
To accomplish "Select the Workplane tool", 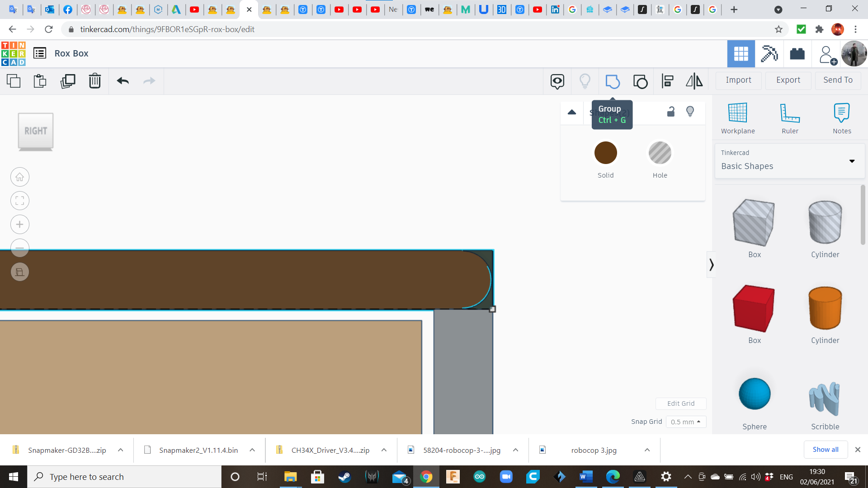I will point(738,118).
